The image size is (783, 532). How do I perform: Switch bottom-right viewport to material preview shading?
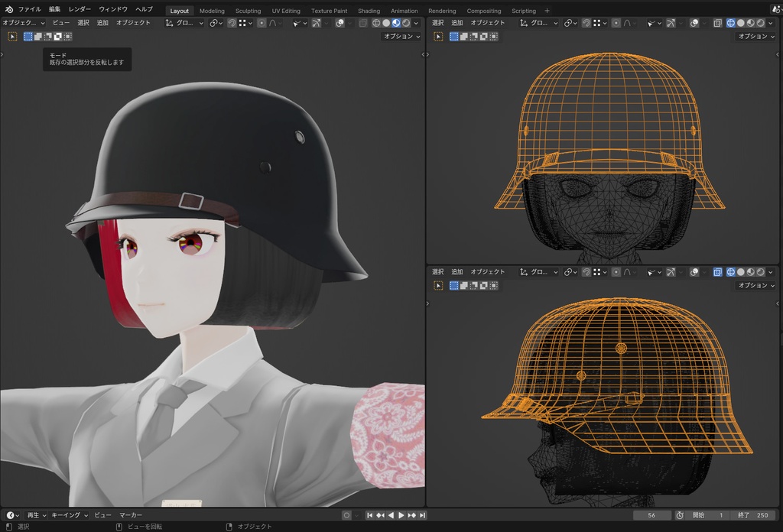click(x=751, y=272)
